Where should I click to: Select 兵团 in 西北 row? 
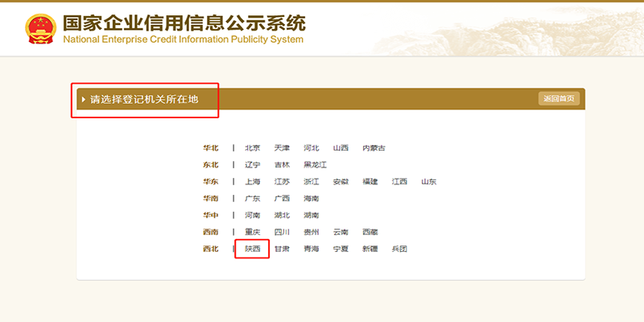(x=399, y=249)
